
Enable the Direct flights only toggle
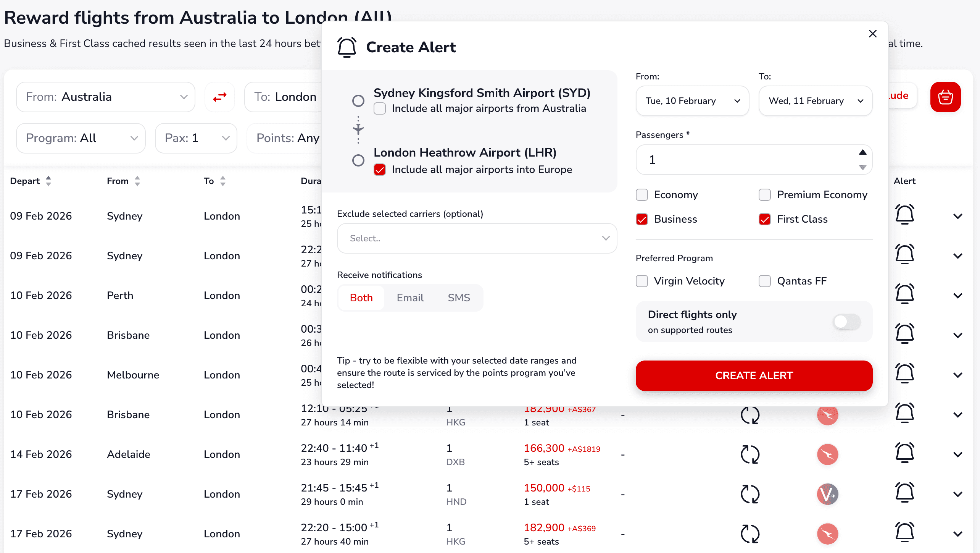tap(846, 322)
